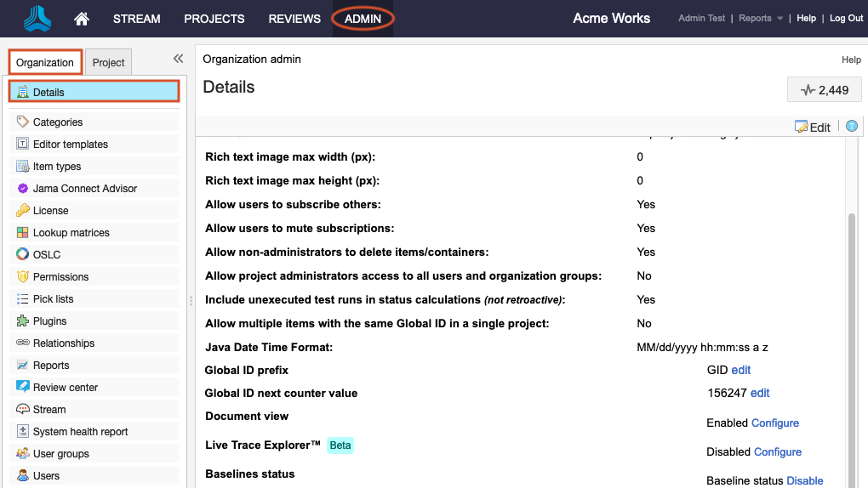Click the Jama Connect logo
This screenshot has height=488, width=868.
[x=37, y=18]
